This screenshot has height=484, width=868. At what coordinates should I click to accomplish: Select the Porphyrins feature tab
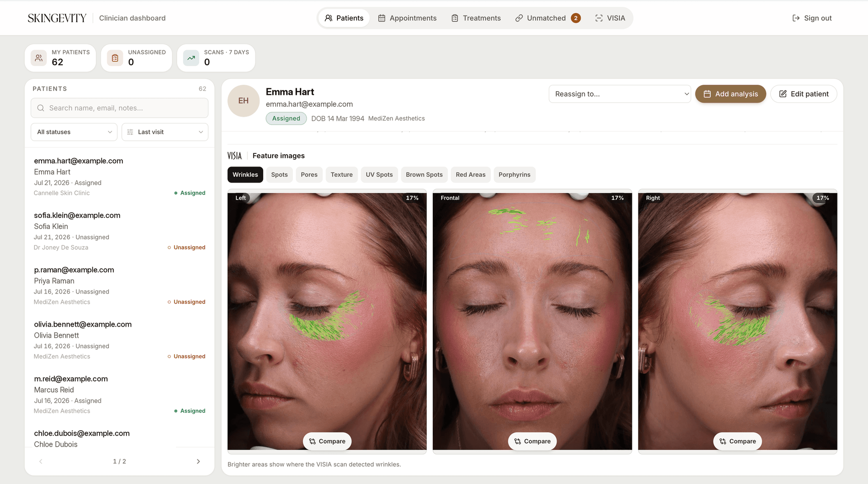tap(515, 175)
